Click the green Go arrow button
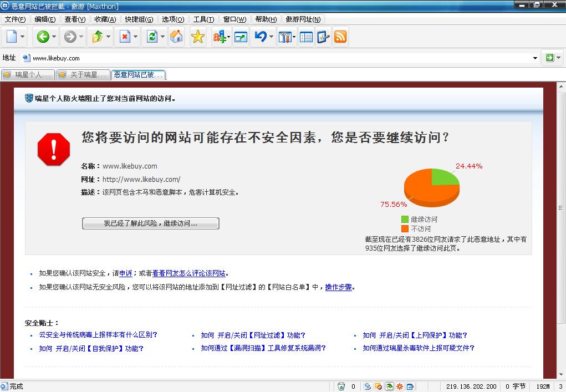The width and height of the screenshot is (566, 392). 550,58
